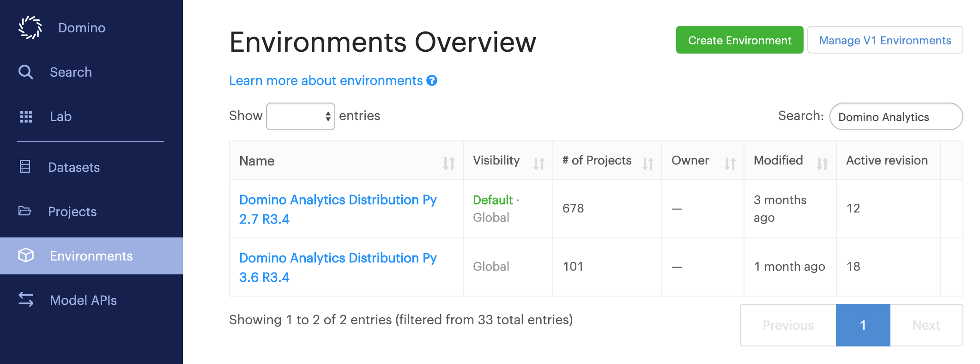980x364 pixels.
Task: Sort by # of Projects arrows
Action: 648,163
